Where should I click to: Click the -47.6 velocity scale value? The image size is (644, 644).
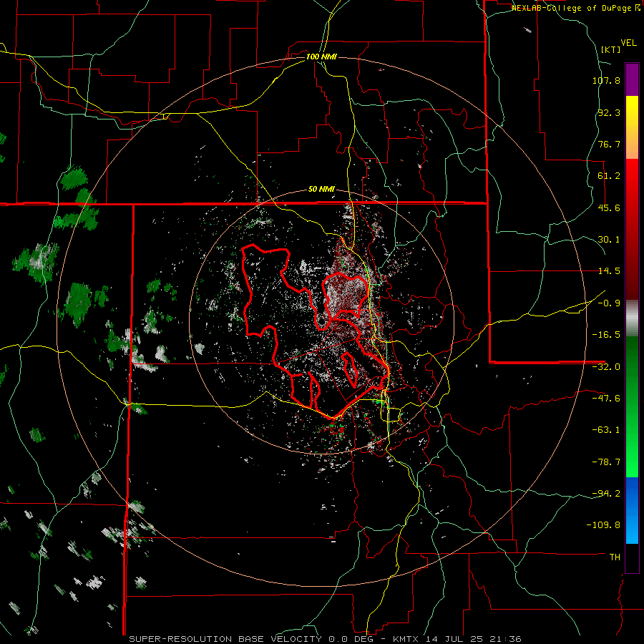pyautogui.click(x=606, y=399)
